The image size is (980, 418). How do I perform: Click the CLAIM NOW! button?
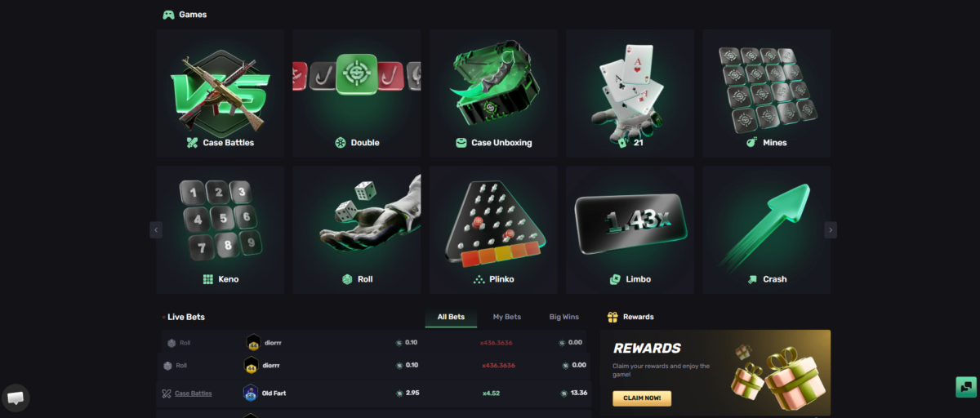(x=642, y=398)
